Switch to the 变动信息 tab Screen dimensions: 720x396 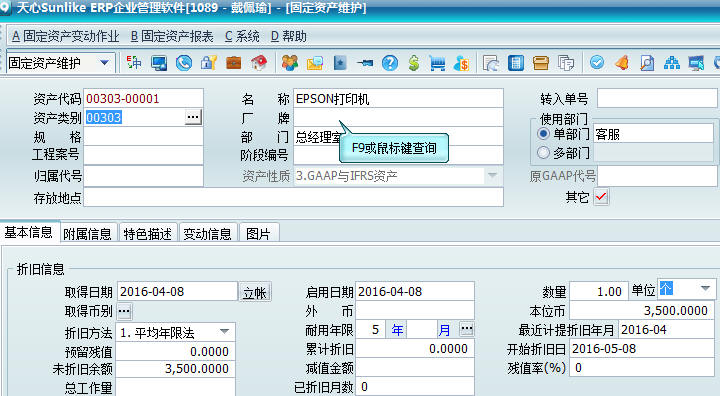pyautogui.click(x=208, y=233)
